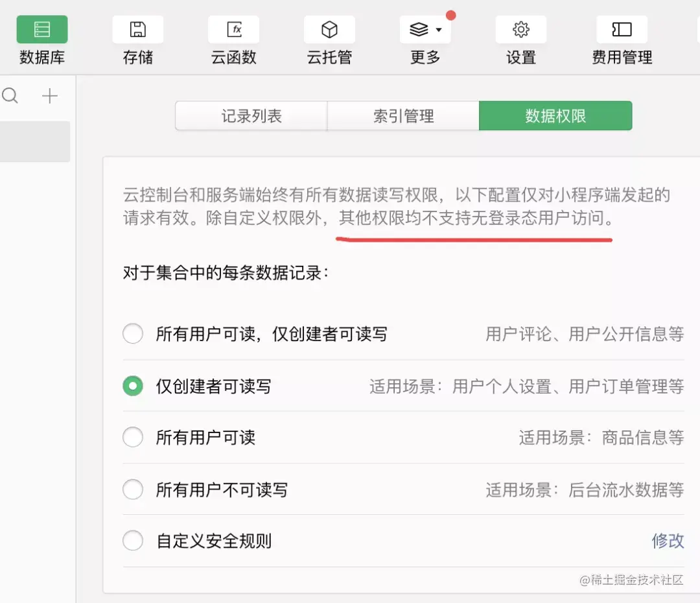Open the 云托管 (Cloud Hosting) section
The width and height of the screenshot is (700, 603).
tap(329, 39)
